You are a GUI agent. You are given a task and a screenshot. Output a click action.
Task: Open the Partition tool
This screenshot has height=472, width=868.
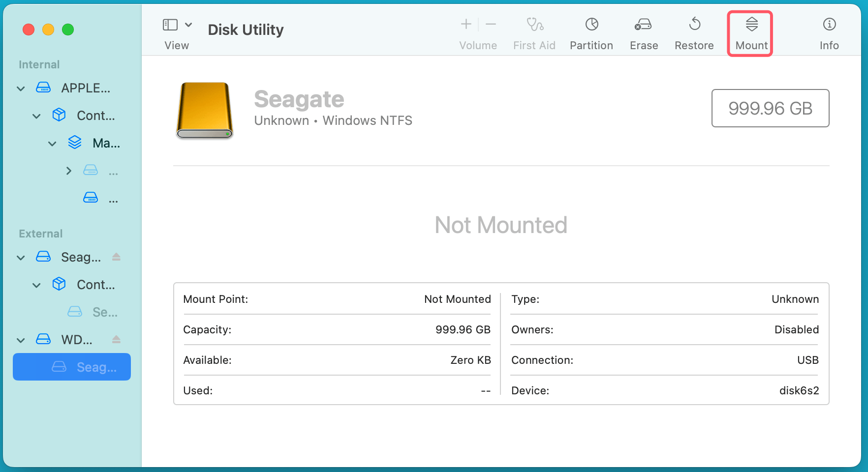coord(591,31)
